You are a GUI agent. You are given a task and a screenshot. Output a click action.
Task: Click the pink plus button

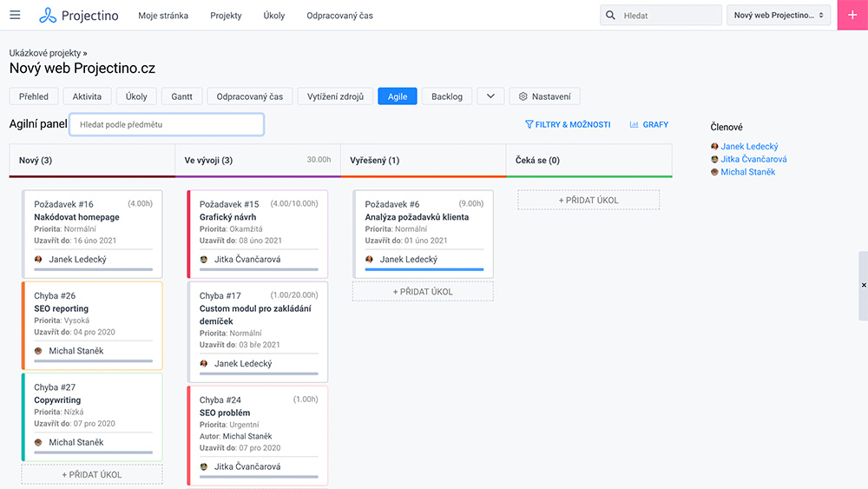pos(852,15)
